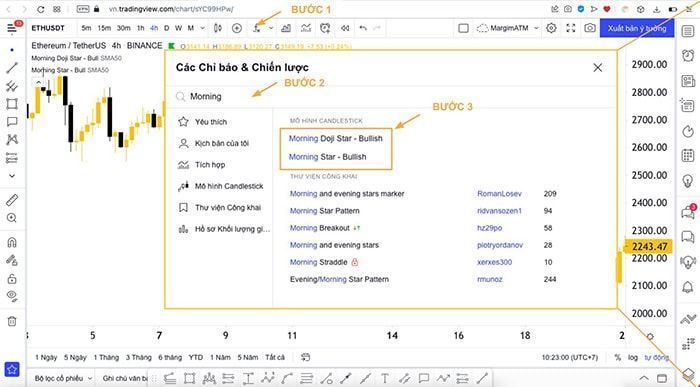Open Bộ lọc cổ phiếu dropdown
The width and height of the screenshot is (700, 387).
[64, 378]
